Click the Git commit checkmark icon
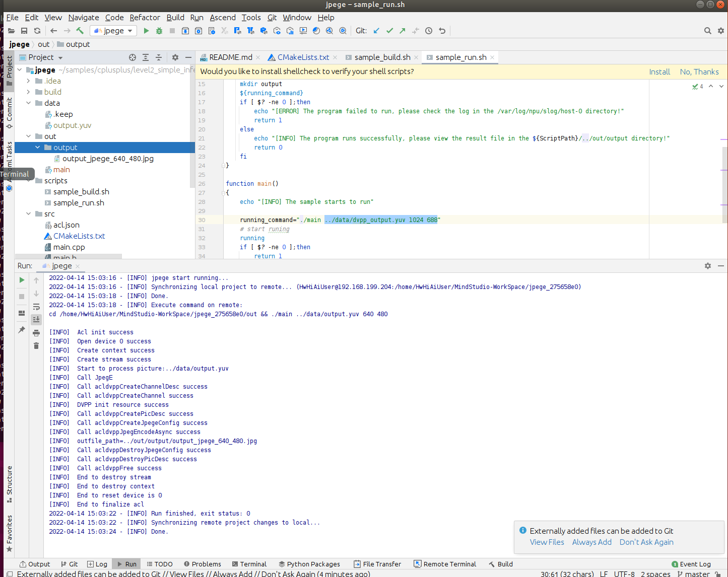 [389, 31]
